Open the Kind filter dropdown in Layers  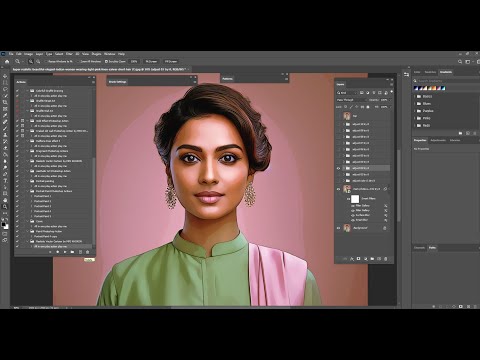(x=347, y=93)
